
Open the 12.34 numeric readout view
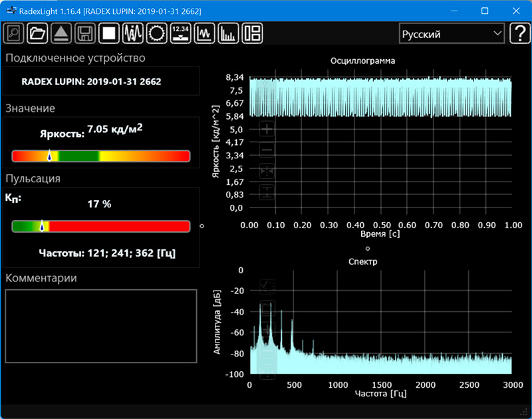pos(181,33)
